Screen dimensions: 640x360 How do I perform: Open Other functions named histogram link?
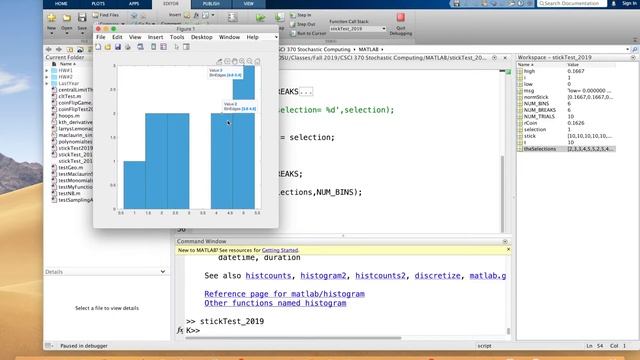[x=275, y=303]
